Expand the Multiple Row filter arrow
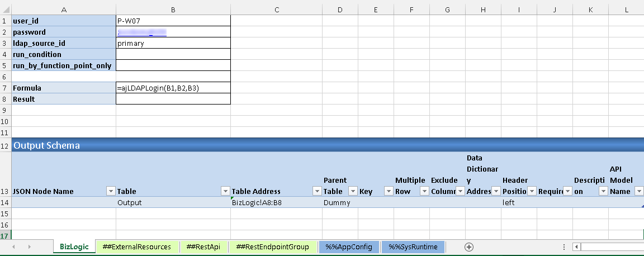Screen dimensions: 644x256 click(424, 191)
